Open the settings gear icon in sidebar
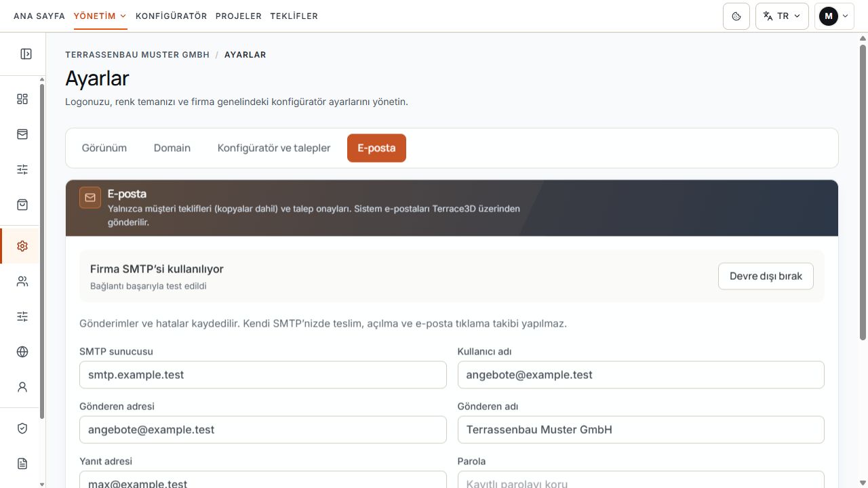868x488 pixels. click(22, 246)
